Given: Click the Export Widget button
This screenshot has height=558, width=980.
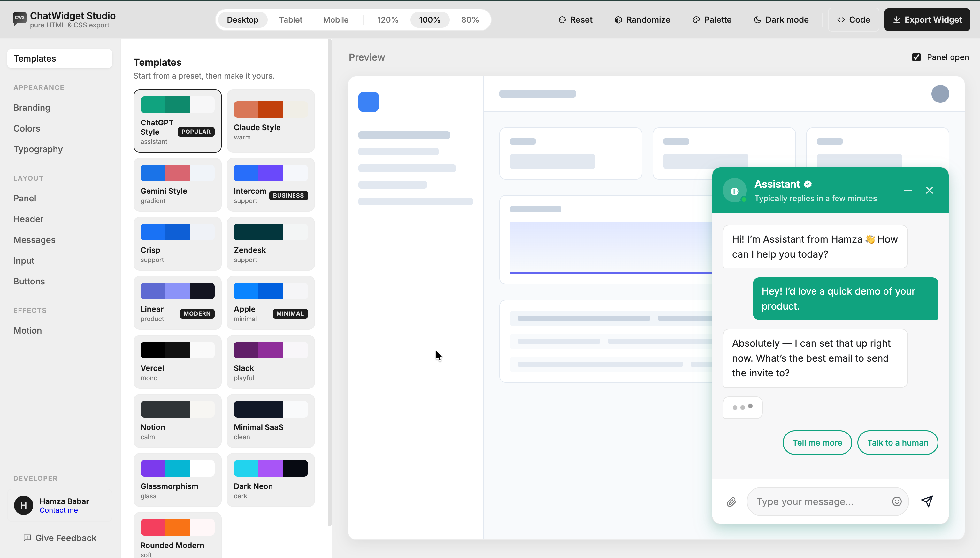Looking at the screenshot, I should (927, 19).
